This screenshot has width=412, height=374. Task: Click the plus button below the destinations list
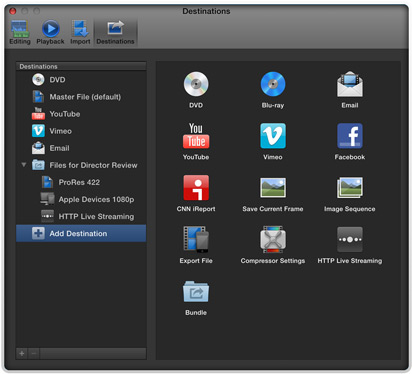pos(22,353)
